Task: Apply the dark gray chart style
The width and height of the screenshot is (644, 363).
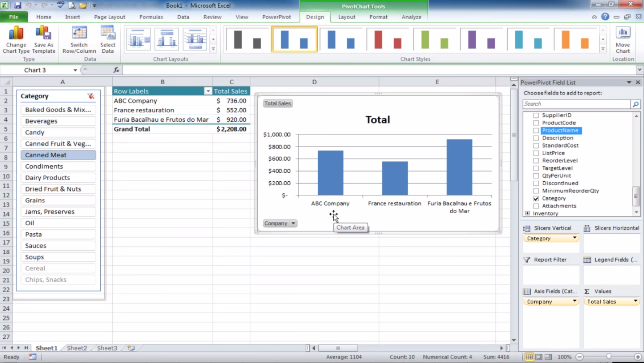Action: pyautogui.click(x=247, y=39)
